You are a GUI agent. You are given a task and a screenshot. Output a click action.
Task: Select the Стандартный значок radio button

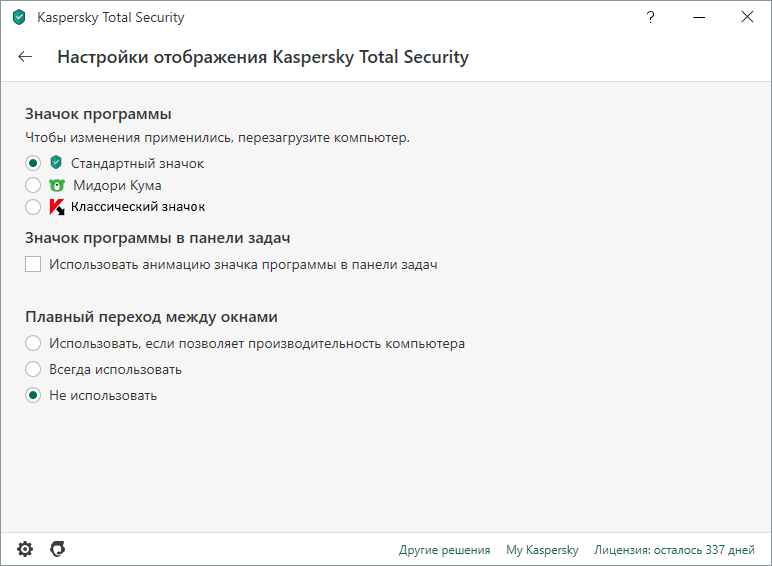click(33, 163)
